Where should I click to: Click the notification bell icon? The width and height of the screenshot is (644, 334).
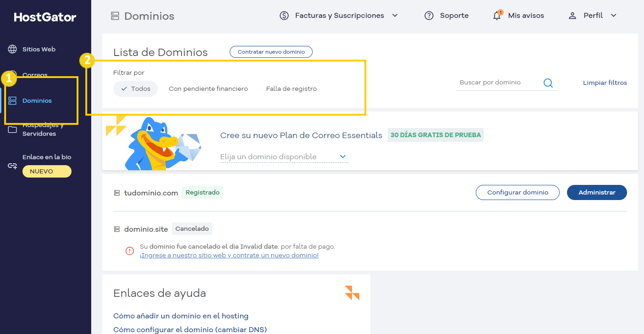[x=497, y=16]
